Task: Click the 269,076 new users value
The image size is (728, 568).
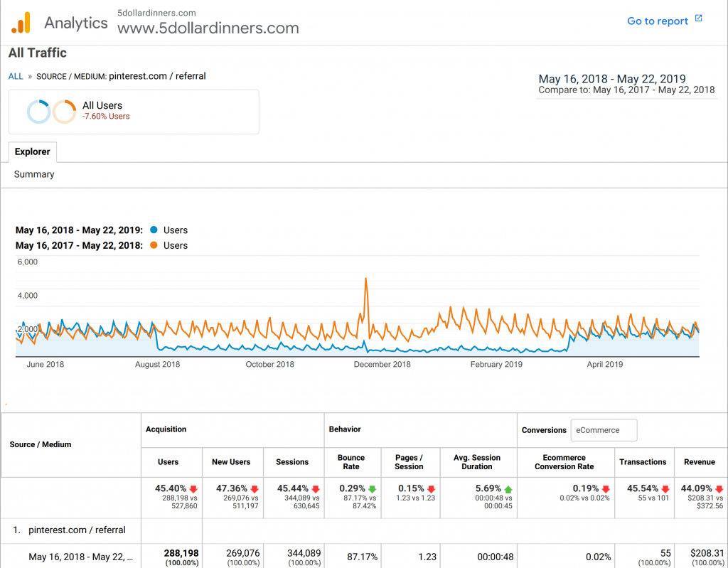Action: (243, 554)
